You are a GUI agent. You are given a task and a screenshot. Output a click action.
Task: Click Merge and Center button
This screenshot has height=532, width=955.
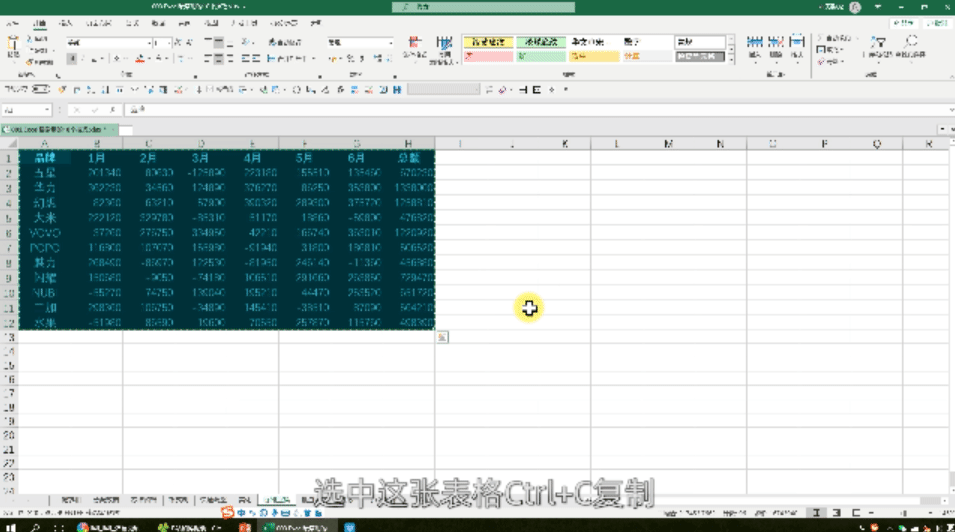click(287, 59)
